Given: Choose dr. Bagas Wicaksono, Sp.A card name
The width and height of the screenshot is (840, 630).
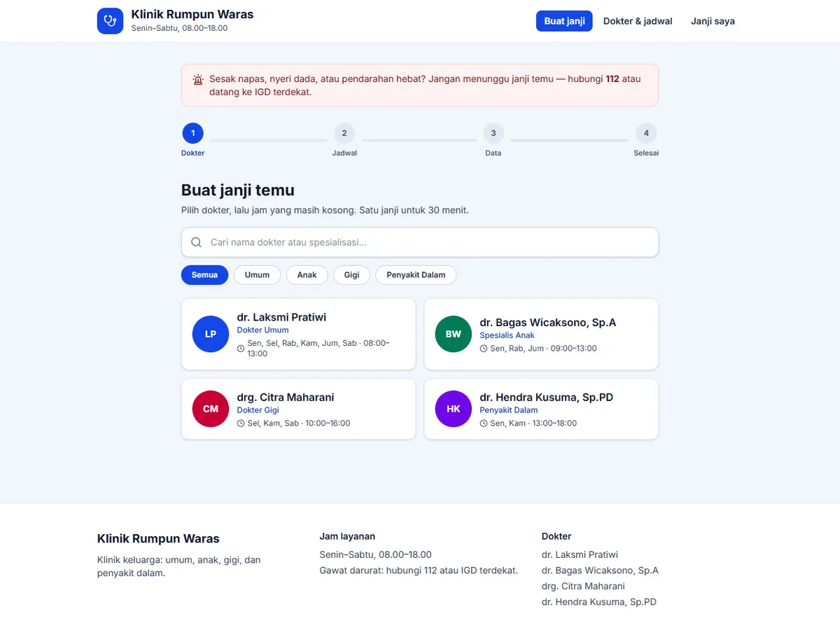Looking at the screenshot, I should click(x=548, y=323).
